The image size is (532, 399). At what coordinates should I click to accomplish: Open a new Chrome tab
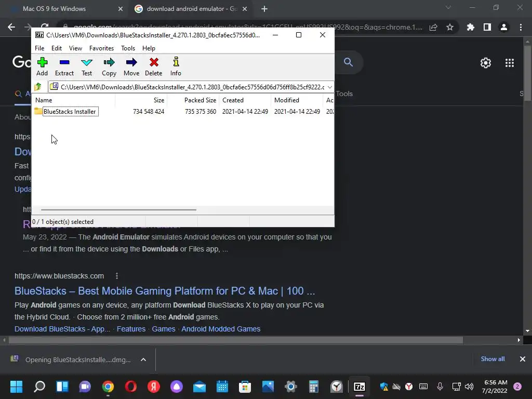(264, 9)
